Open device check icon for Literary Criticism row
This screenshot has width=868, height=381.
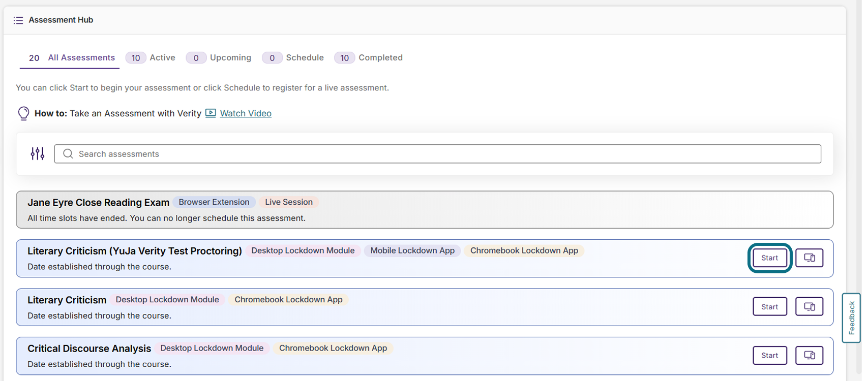click(809, 306)
